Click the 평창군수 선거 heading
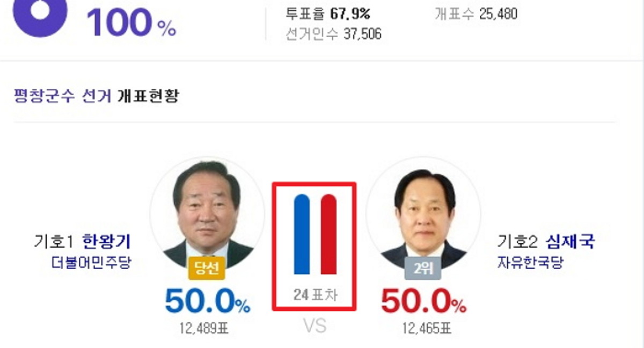The width and height of the screenshot is (644, 348). click(63, 97)
